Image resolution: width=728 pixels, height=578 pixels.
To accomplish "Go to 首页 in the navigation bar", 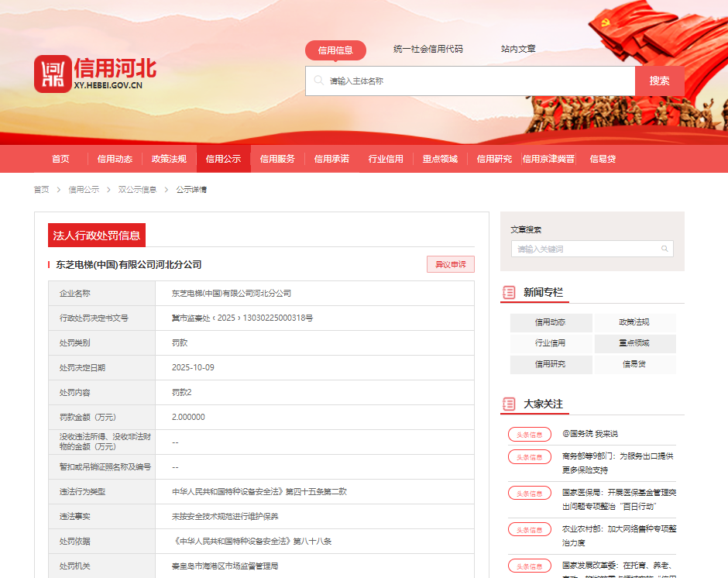I will point(60,159).
